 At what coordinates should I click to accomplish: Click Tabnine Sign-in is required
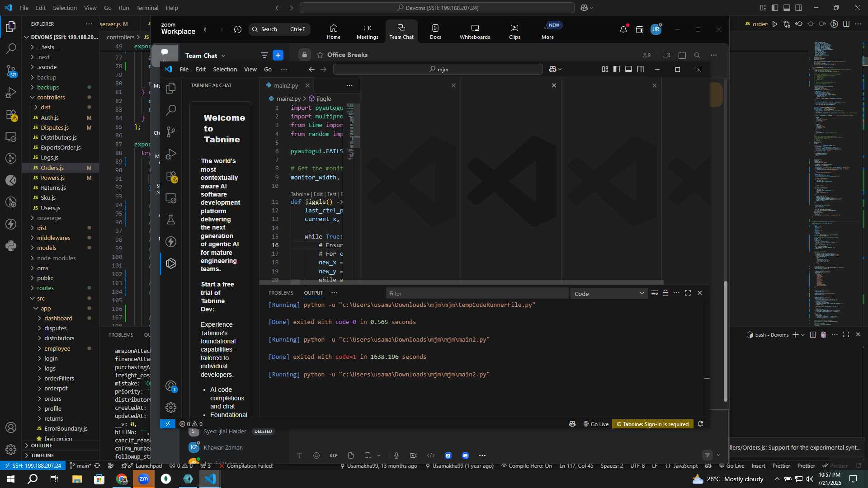pos(653,424)
